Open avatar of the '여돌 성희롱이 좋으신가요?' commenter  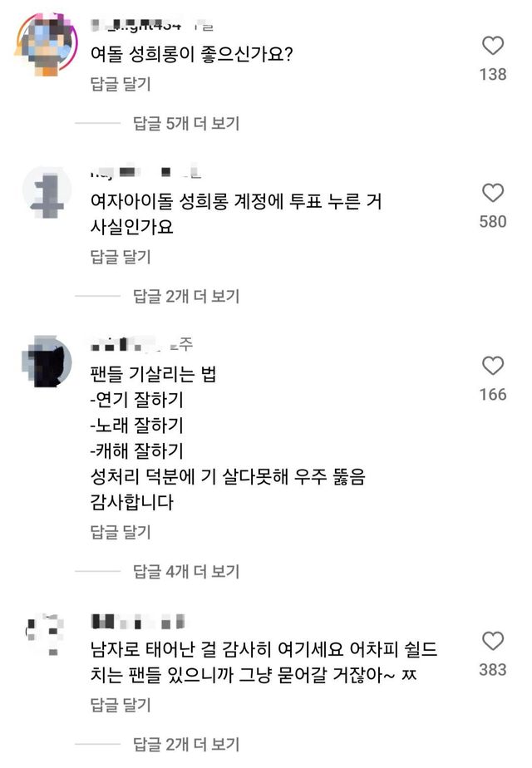tap(47, 43)
